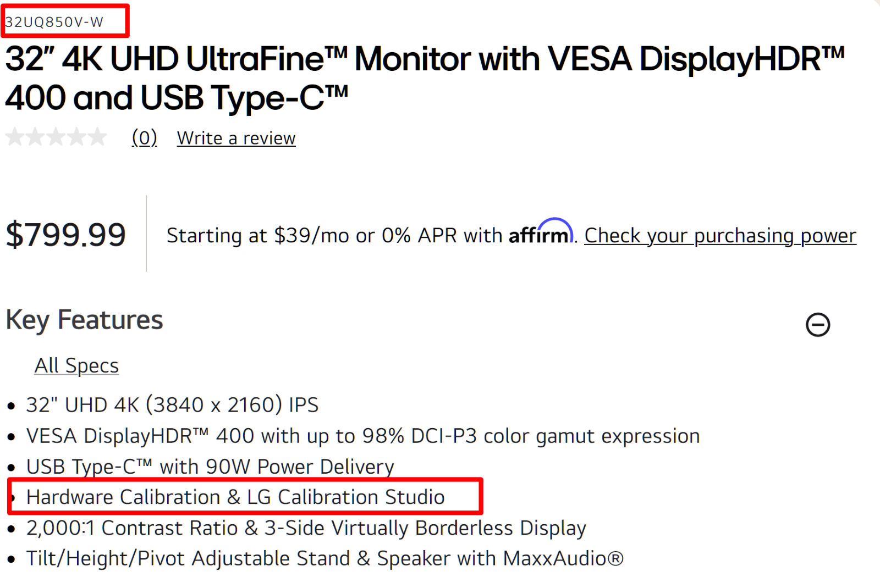
Task: Click the 32" UHD 4K IPS feature
Action: pos(172,405)
